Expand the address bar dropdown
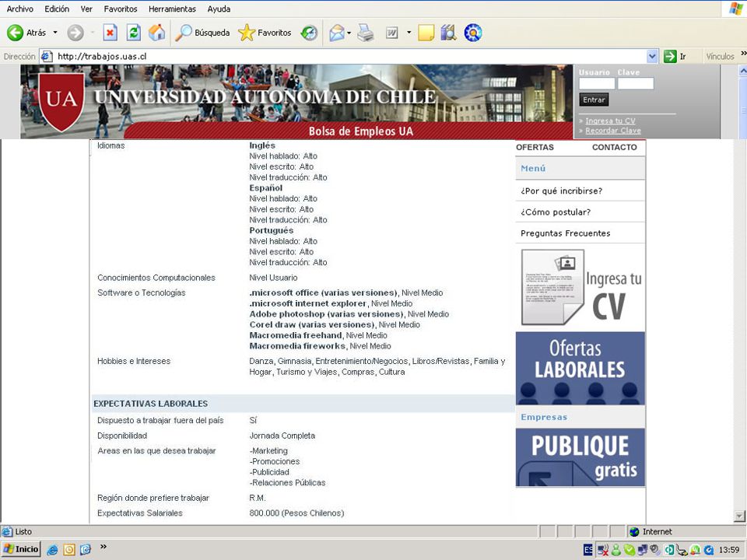747x560 pixels. pyautogui.click(x=652, y=56)
